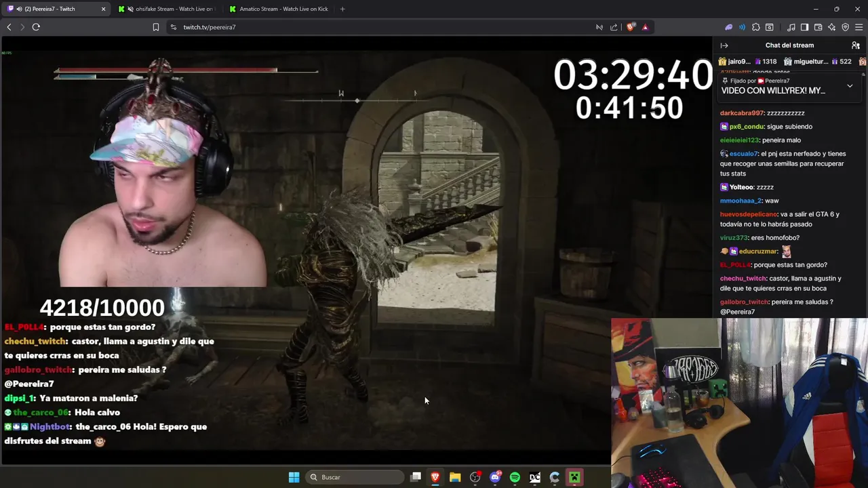Open the Leo AI sparkle icon
The image size is (868, 488).
click(x=831, y=27)
